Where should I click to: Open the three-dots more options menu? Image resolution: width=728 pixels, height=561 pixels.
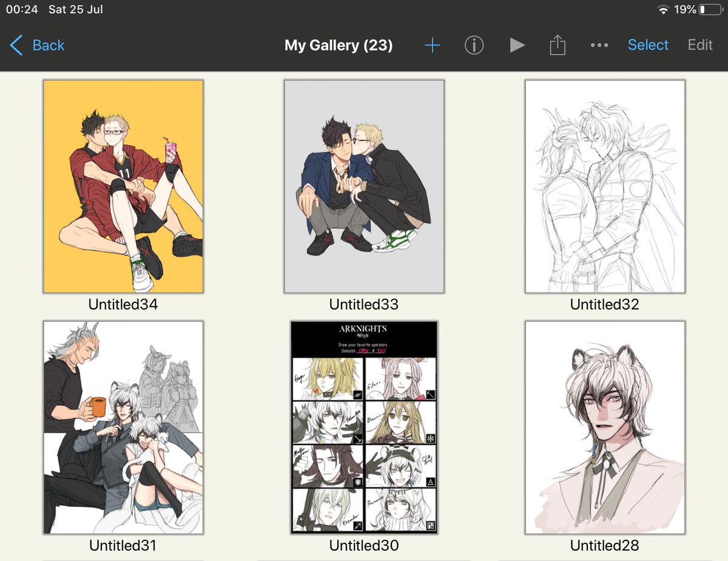click(599, 45)
